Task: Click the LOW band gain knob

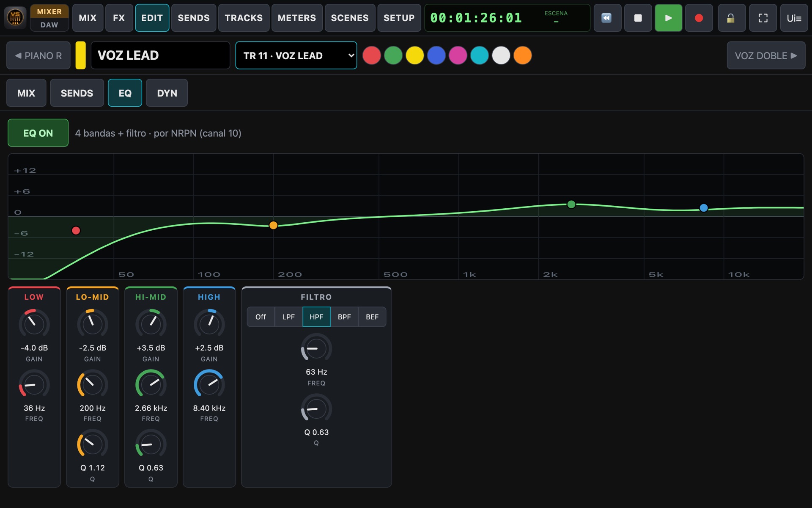Action: pos(34,324)
